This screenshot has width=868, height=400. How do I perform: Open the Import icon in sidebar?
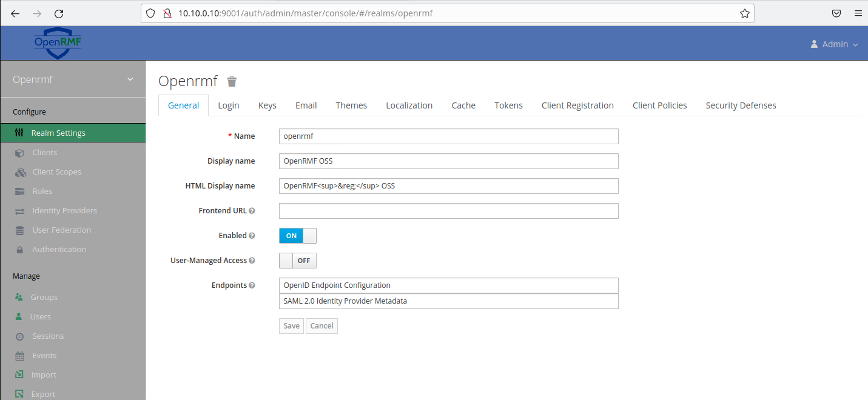(19, 375)
